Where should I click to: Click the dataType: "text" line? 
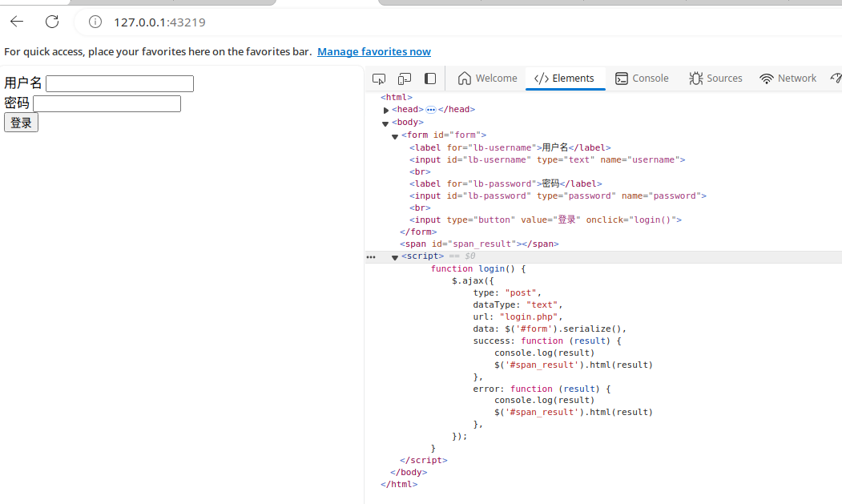(x=518, y=304)
